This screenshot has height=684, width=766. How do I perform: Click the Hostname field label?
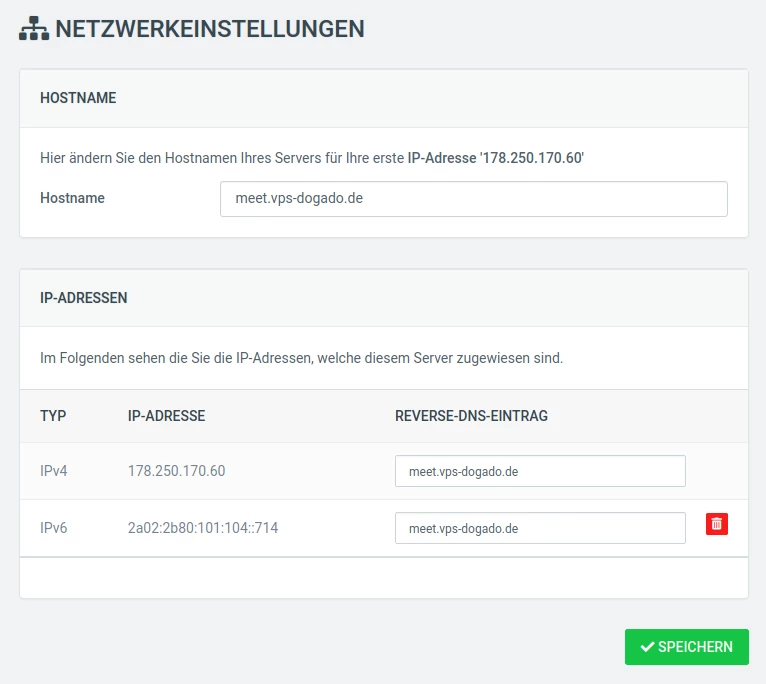pyautogui.click(x=72, y=198)
